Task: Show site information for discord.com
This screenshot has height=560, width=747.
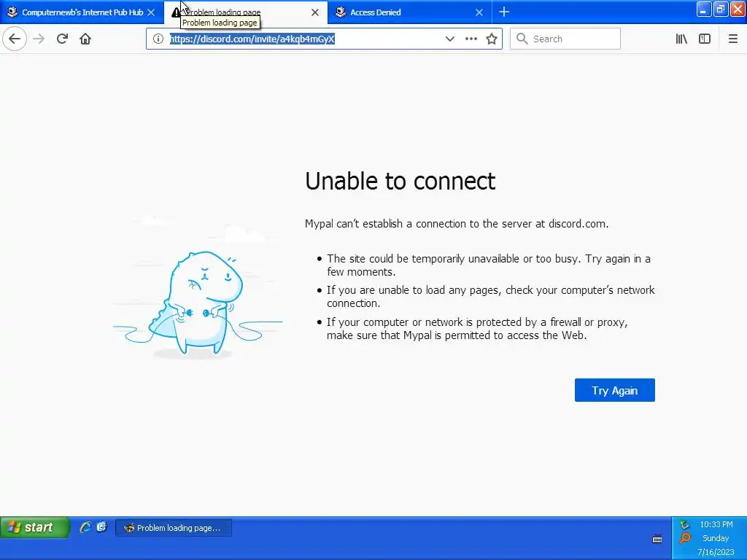Action: 158,39
